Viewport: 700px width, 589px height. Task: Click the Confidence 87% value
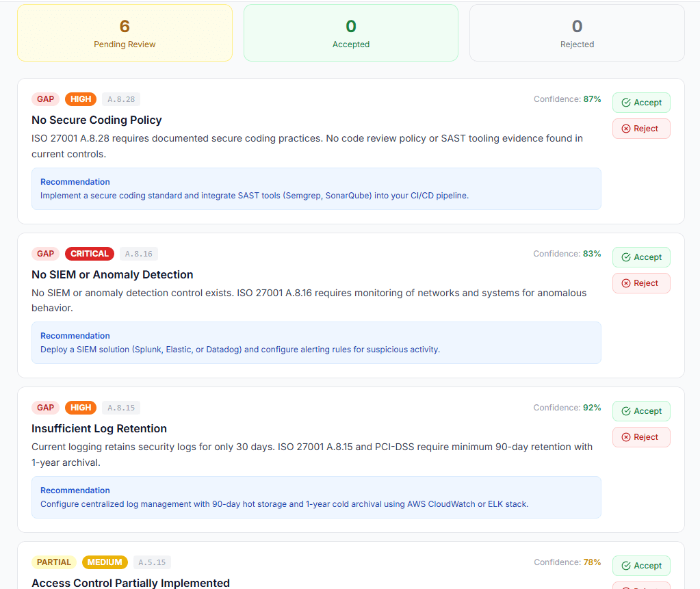click(x=592, y=99)
